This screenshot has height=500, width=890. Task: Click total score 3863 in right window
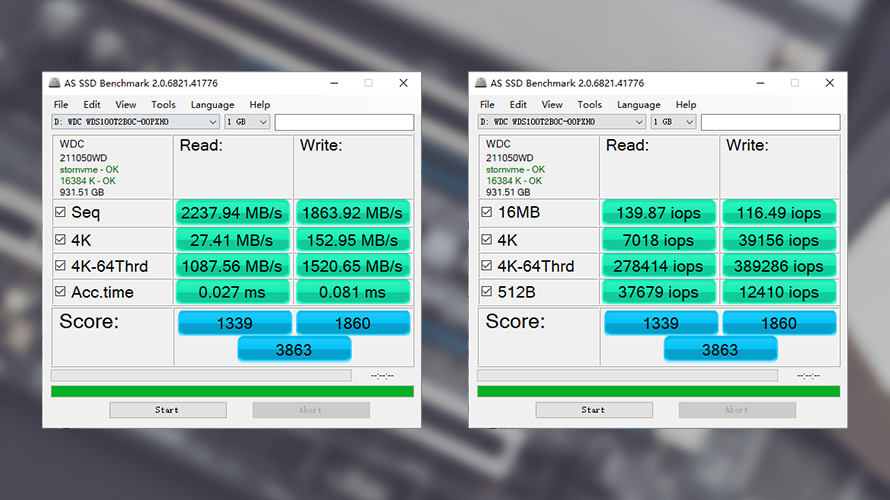tap(720, 349)
